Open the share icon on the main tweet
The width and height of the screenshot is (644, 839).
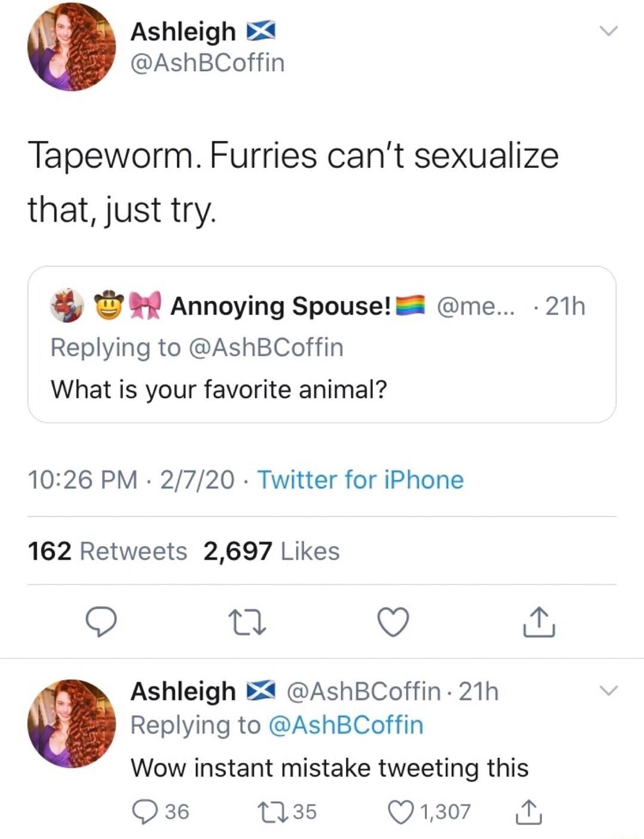pyautogui.click(x=538, y=622)
